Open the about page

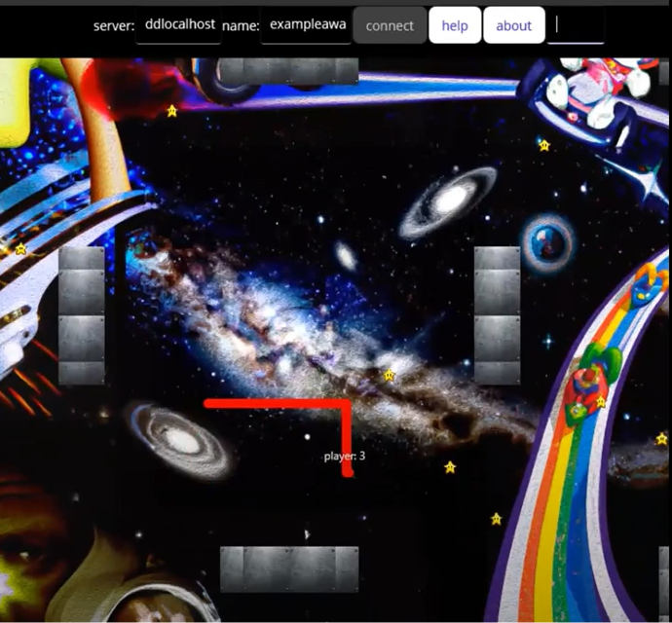pyautogui.click(x=513, y=25)
